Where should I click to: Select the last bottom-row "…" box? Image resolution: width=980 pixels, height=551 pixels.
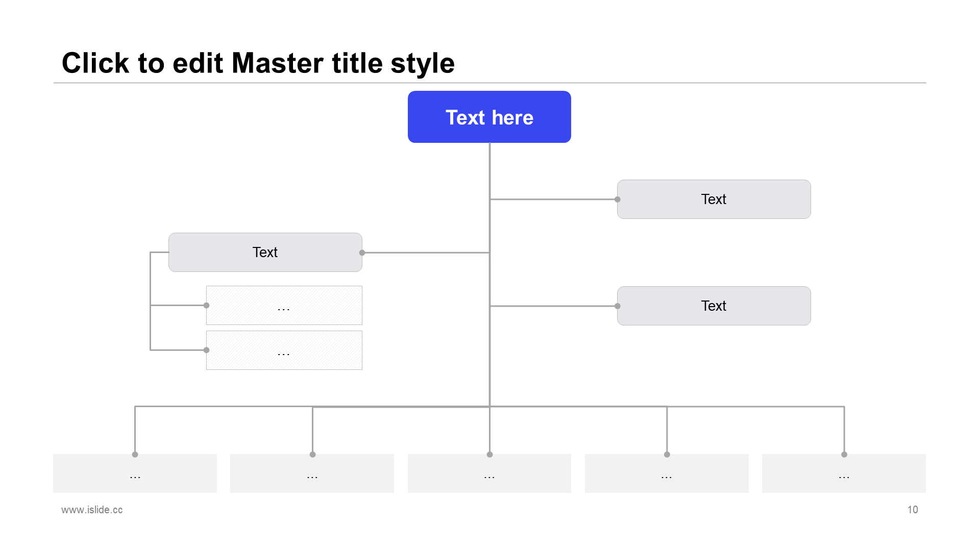(x=844, y=473)
